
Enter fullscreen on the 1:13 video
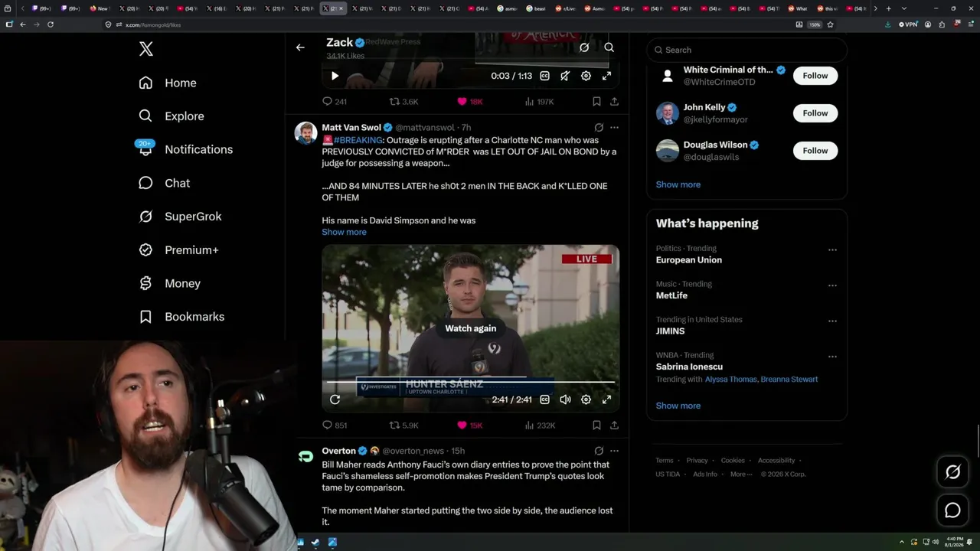[606, 76]
